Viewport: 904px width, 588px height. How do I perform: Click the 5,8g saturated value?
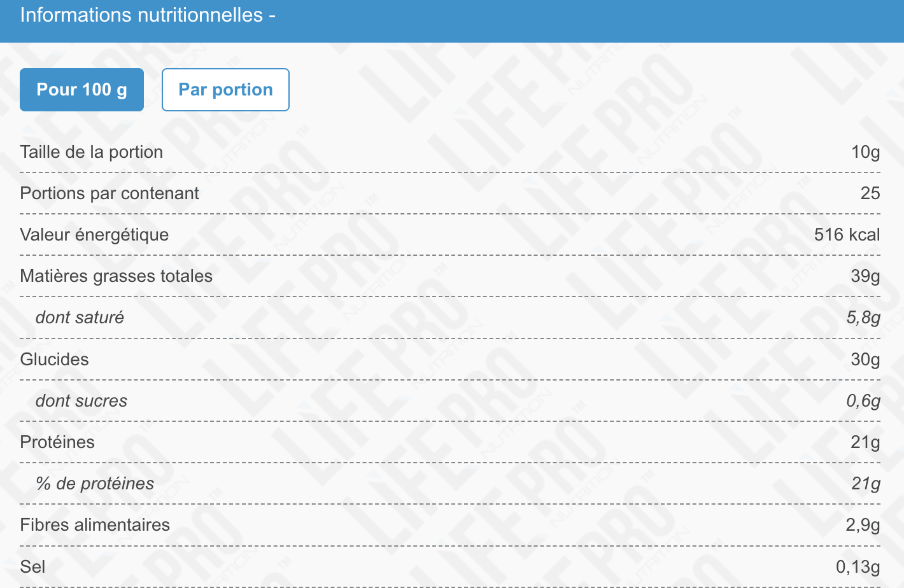863,318
